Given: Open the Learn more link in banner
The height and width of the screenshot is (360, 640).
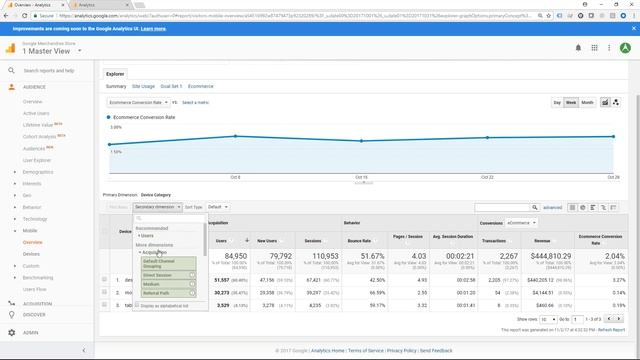Looking at the screenshot, I should tap(153, 29).
